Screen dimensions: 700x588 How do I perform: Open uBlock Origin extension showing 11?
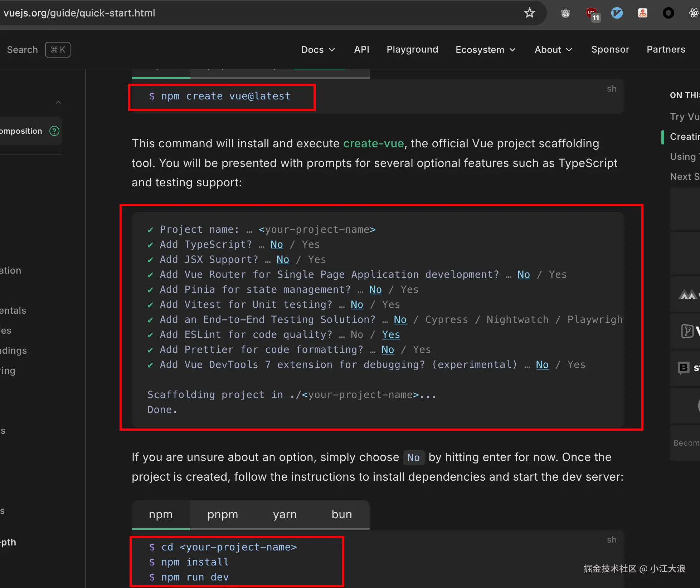592,14
